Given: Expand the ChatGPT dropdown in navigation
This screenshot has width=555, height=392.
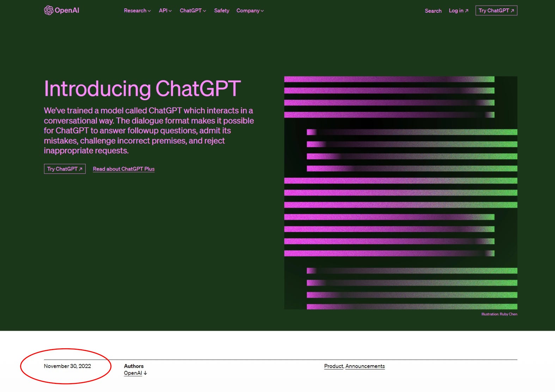Looking at the screenshot, I should coord(193,11).
